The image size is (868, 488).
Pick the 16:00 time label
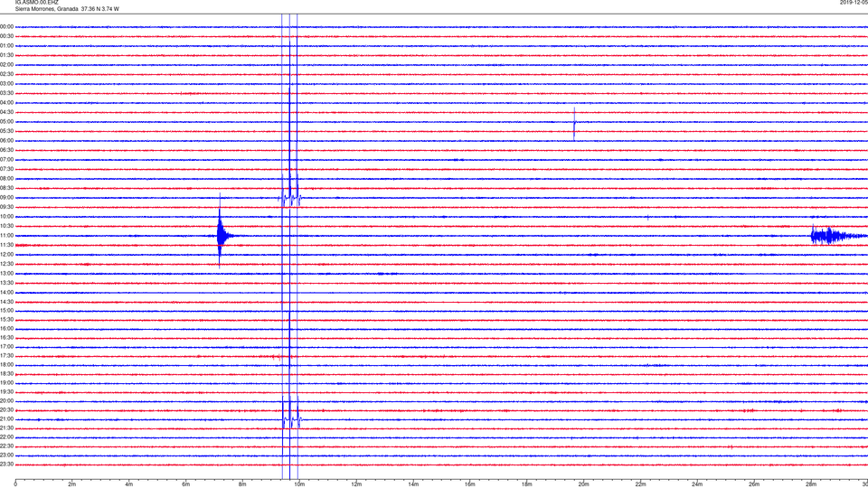pos(6,329)
